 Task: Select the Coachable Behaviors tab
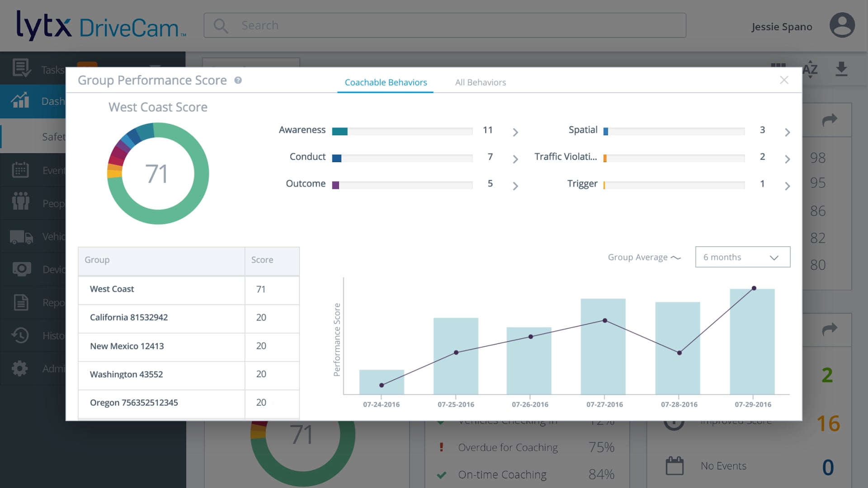pyautogui.click(x=385, y=82)
